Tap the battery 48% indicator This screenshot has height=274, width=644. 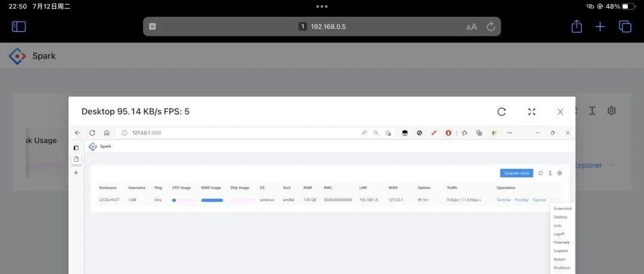pyautogui.click(x=620, y=7)
